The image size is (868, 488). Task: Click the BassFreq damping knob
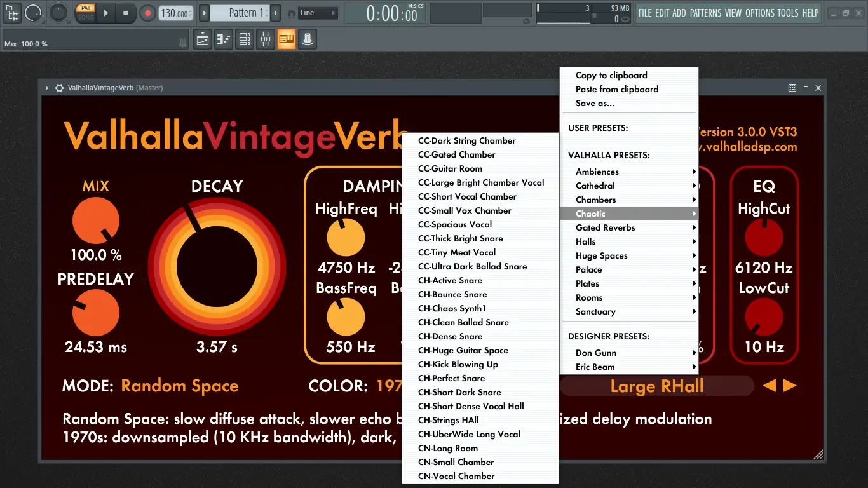346,316
